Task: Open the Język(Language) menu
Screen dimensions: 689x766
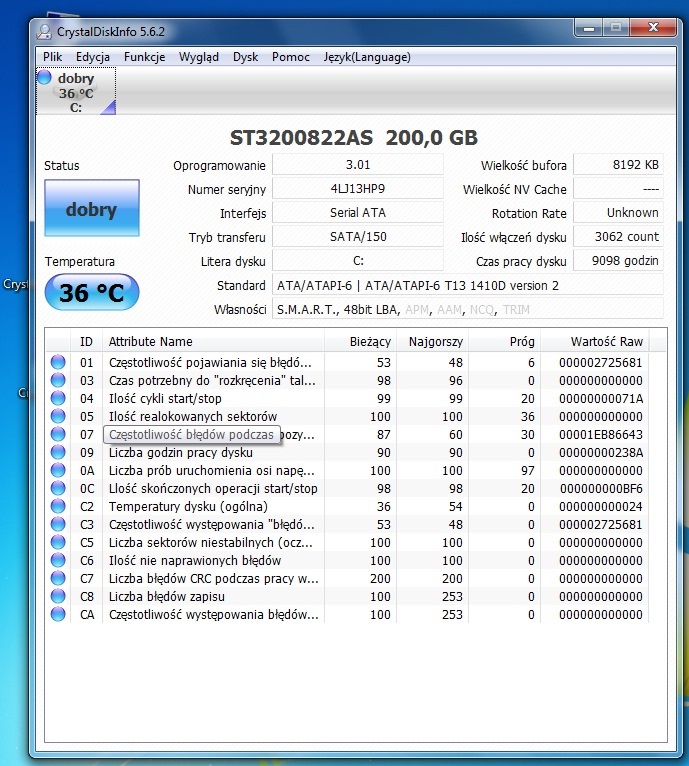Action: pyautogui.click(x=367, y=57)
